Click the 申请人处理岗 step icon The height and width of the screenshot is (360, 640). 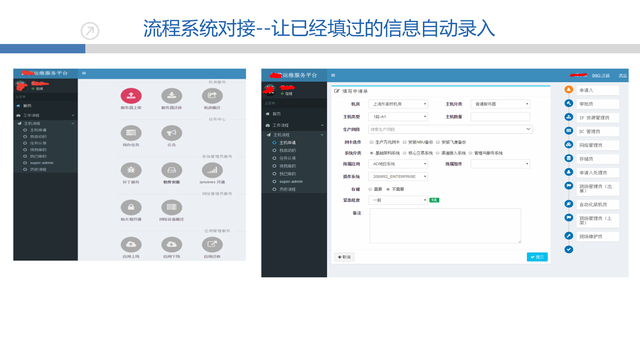[x=569, y=172]
